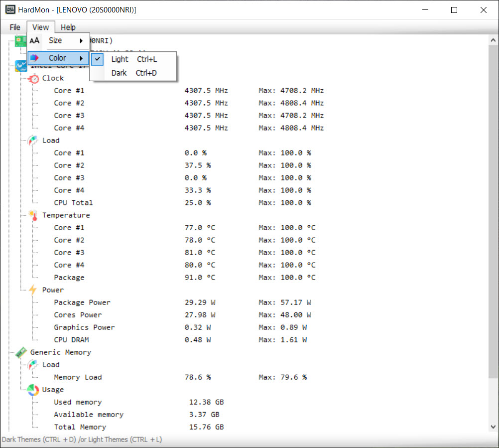Click the Available memory label

89,415
